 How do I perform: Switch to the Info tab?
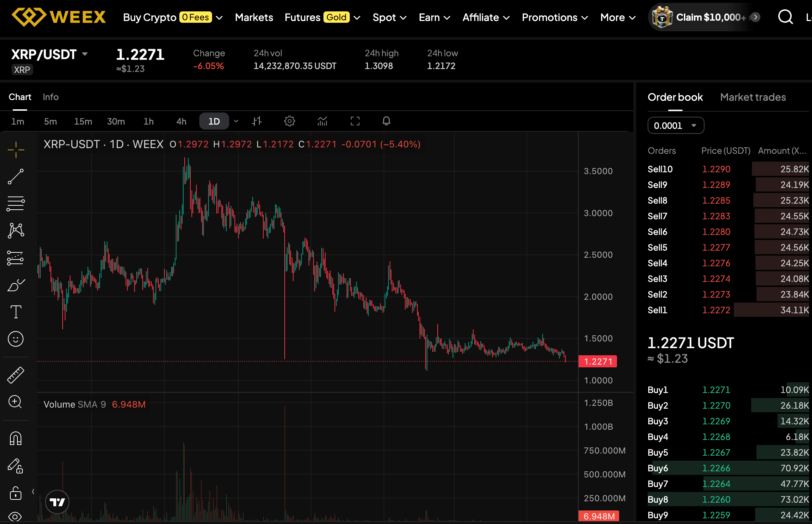click(51, 97)
